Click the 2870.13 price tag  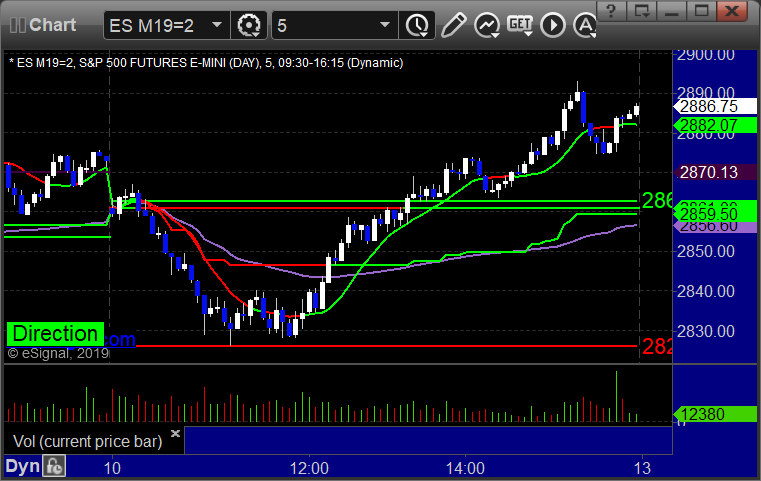[715, 172]
